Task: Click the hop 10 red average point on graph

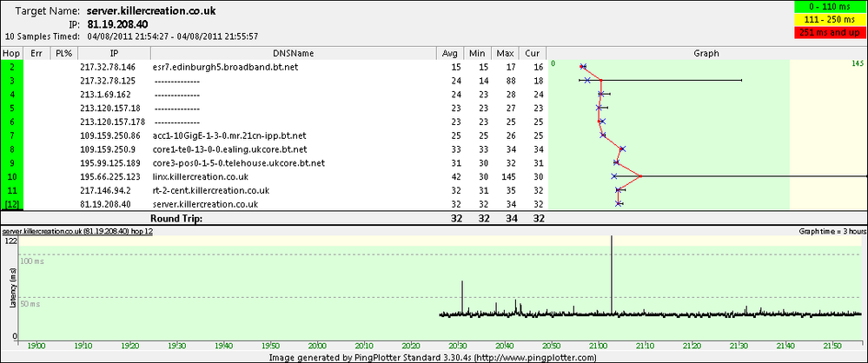Action: click(640, 176)
